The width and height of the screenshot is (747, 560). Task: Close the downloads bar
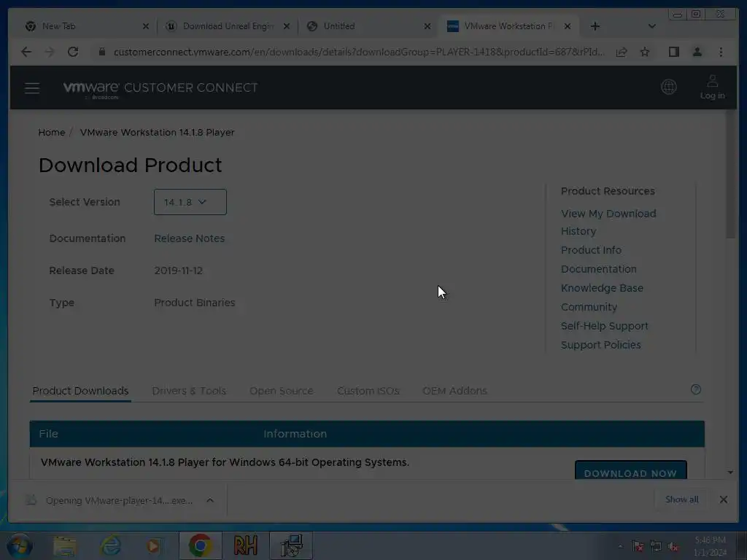[x=723, y=499]
